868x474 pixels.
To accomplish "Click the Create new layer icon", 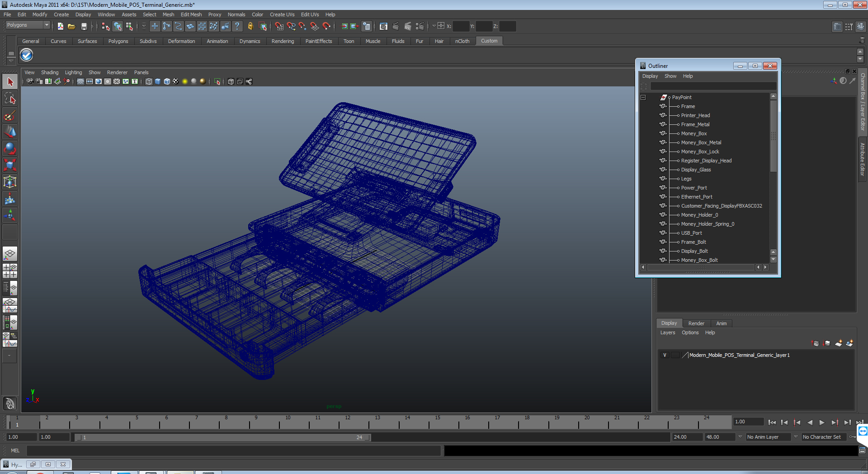I will (x=838, y=343).
